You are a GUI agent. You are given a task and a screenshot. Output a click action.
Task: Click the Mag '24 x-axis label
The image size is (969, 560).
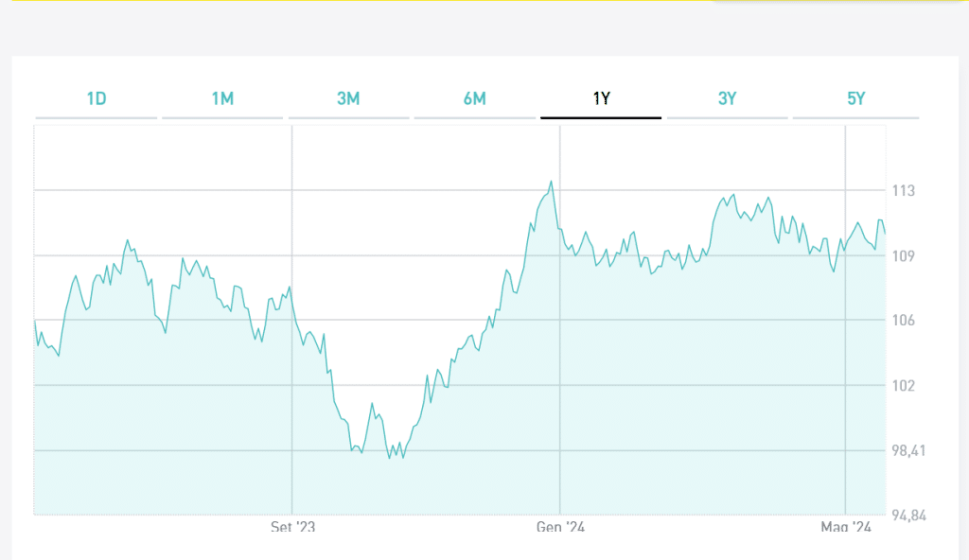[x=846, y=527]
